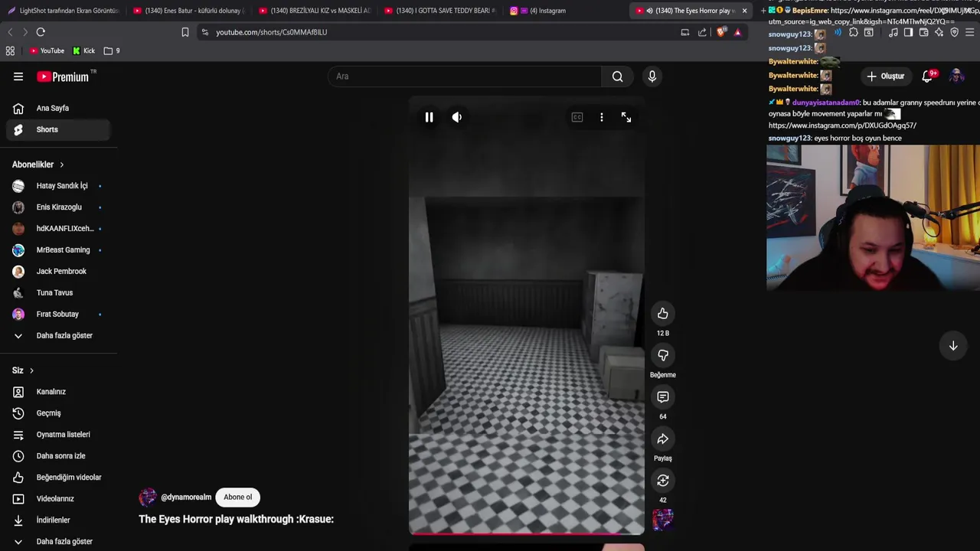
Task: Open the account avatar menu
Action: coord(956,77)
